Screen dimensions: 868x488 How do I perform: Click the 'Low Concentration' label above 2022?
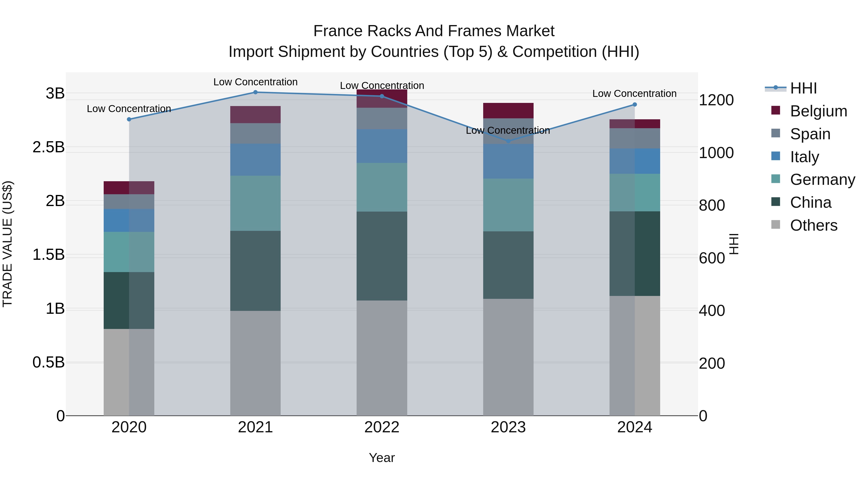pos(382,86)
